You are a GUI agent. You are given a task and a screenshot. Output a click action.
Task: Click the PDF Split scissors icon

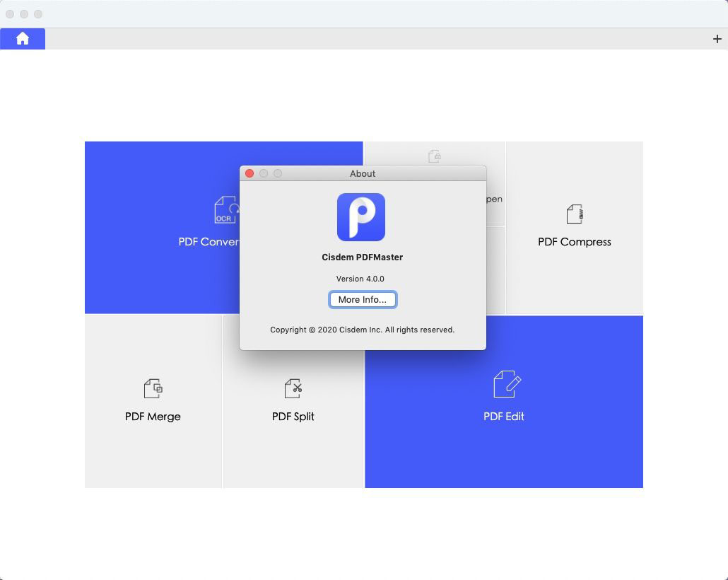pos(293,388)
